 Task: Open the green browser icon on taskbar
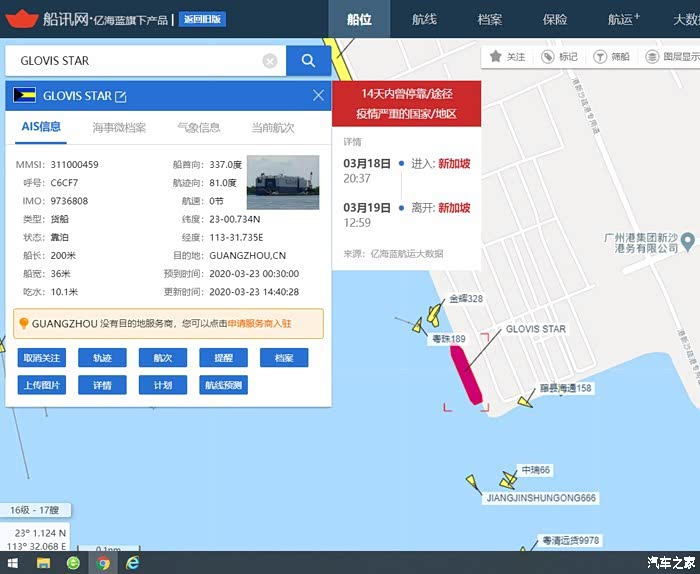73,563
